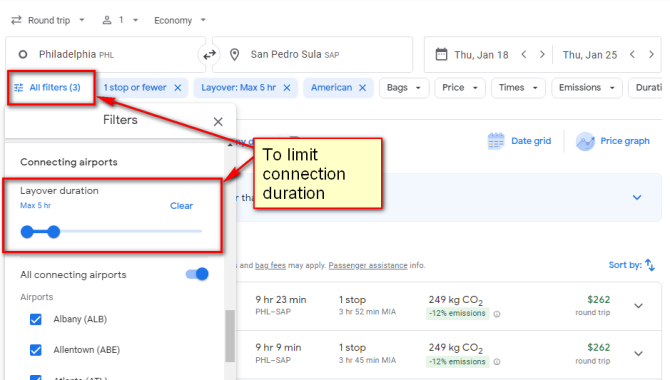Open the Price graph view
Image resolution: width=670 pixels, height=380 pixels.
click(612, 141)
